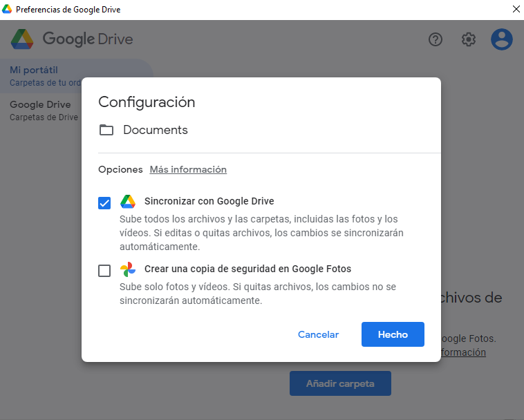
Task: Click the partially hidden información link behind dialog
Action: 463,352
